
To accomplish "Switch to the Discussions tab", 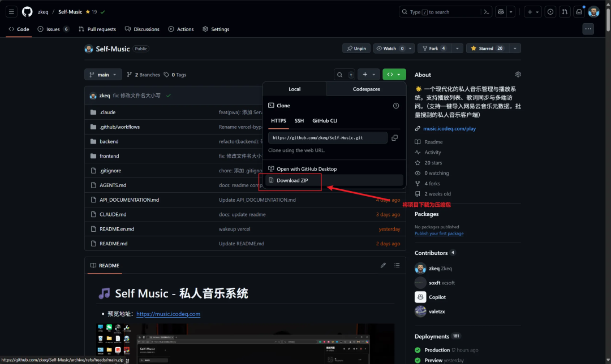I will 142,29.
